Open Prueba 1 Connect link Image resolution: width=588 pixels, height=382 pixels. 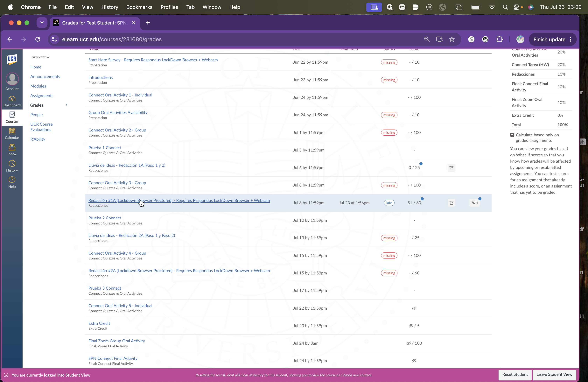pyautogui.click(x=105, y=148)
